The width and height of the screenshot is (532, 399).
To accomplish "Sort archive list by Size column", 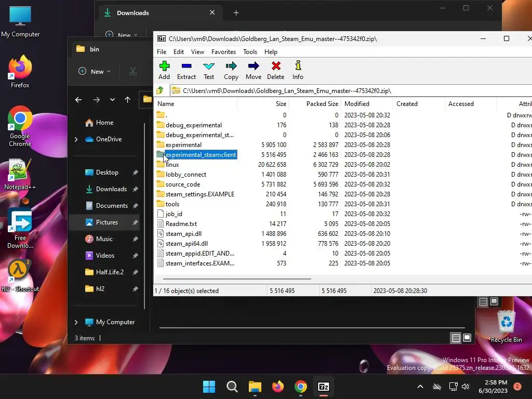I will point(262,104).
